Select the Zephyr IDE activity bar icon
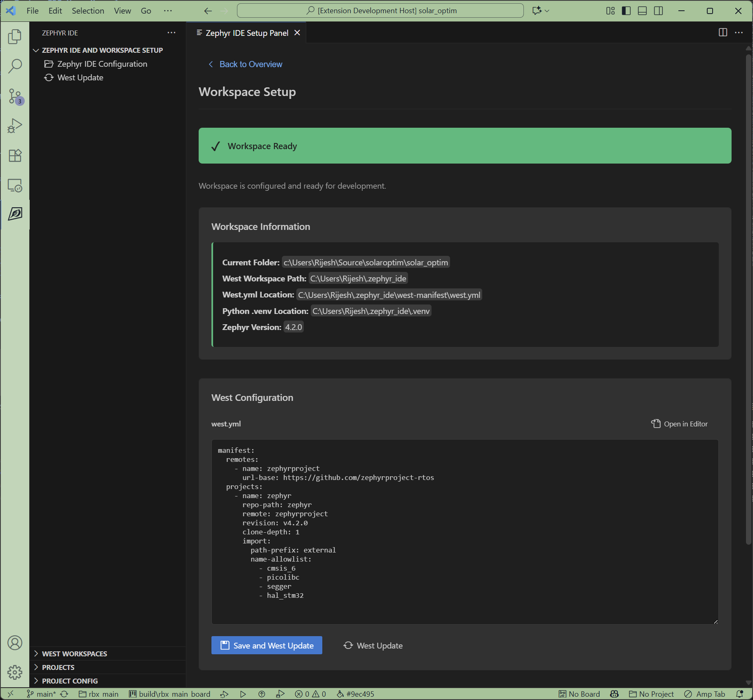 tap(15, 214)
